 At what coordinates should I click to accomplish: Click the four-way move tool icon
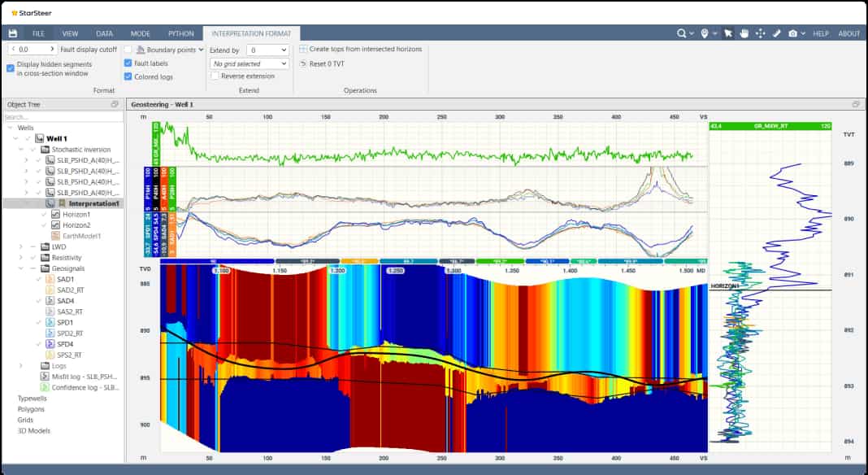point(761,33)
